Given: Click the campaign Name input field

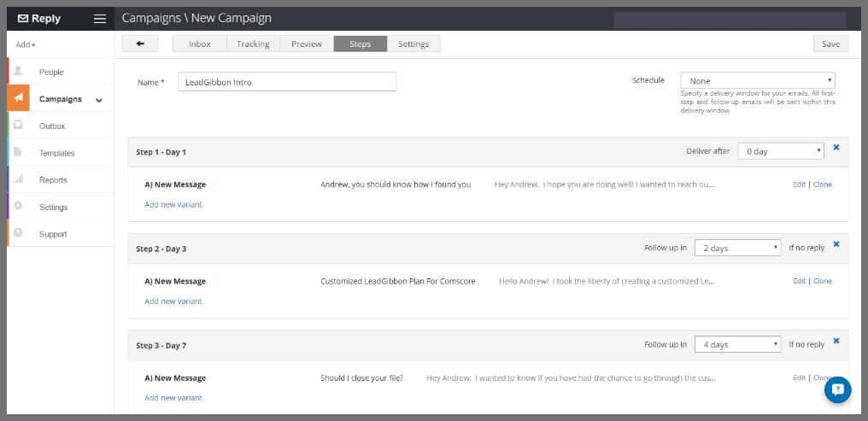Looking at the screenshot, I should 287,82.
